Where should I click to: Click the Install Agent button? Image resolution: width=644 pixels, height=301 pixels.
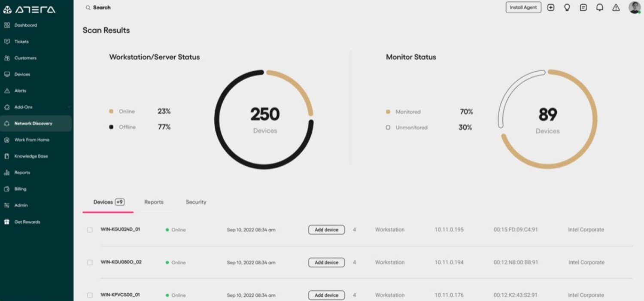click(x=523, y=7)
